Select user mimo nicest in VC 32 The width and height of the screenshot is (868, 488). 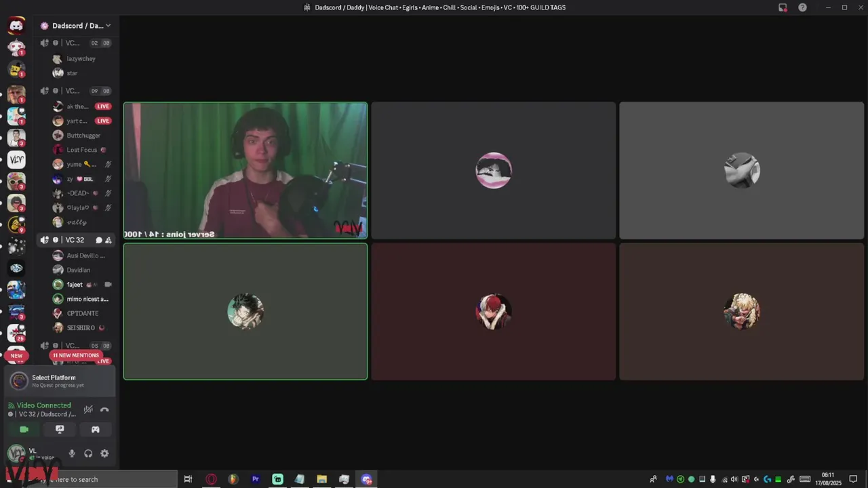pyautogui.click(x=81, y=299)
